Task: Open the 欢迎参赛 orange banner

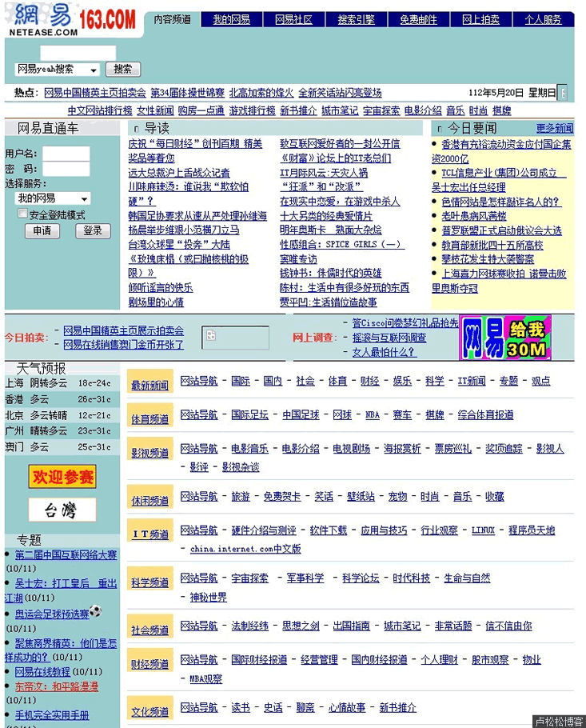Action: coord(62,478)
